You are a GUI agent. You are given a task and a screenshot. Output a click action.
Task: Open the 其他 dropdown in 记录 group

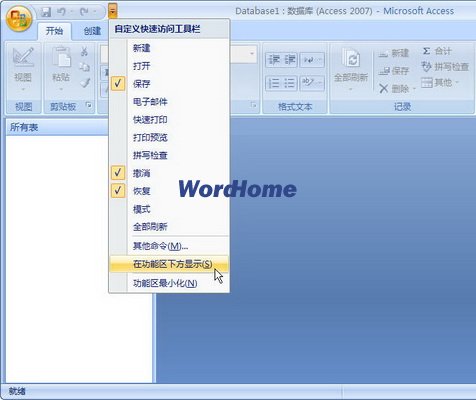point(440,82)
